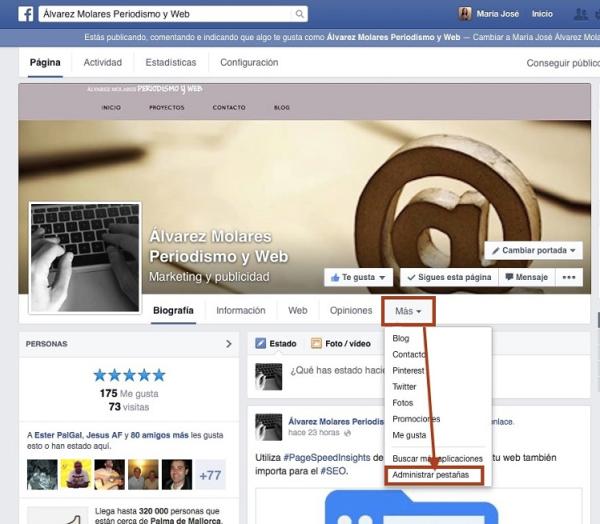Click the Jesus AF name link
Image resolution: width=600 pixels, height=524 pixels.
click(x=104, y=435)
